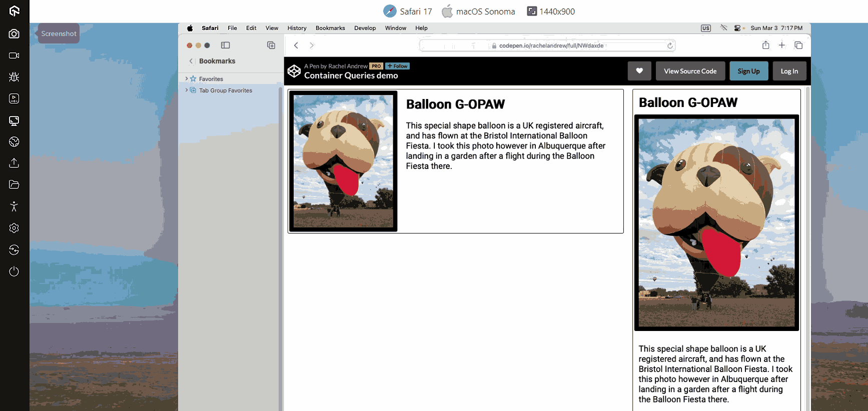
Task: Open macOS Control Center in menu bar
Action: click(x=737, y=28)
